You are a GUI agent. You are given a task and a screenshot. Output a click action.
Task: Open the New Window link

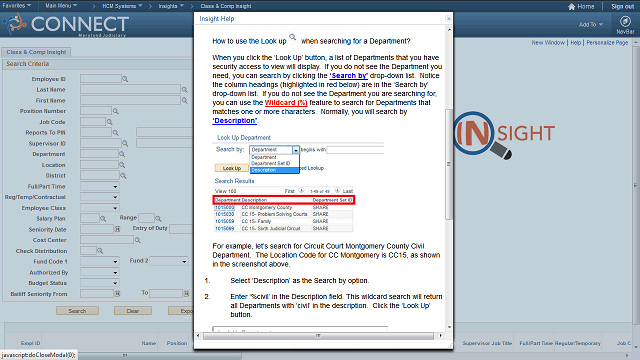(548, 42)
